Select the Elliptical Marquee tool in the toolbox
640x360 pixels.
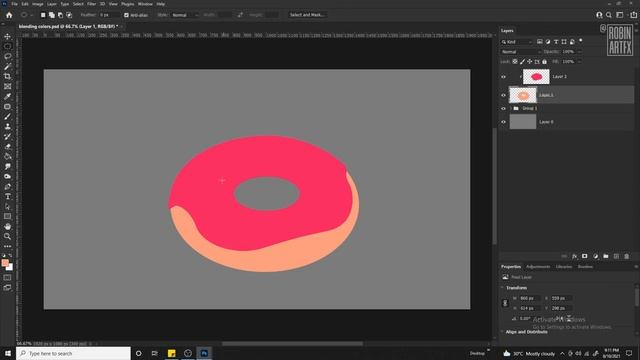coord(7,47)
